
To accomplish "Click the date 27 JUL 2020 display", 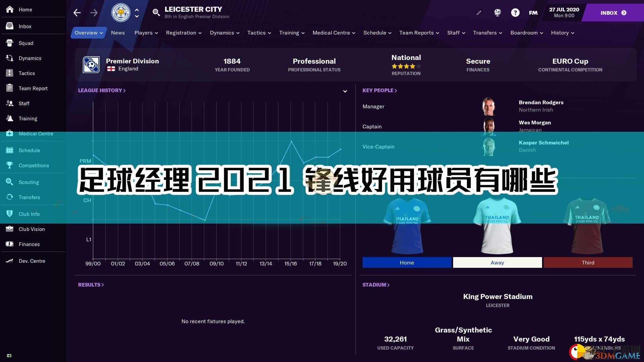I will (564, 10).
